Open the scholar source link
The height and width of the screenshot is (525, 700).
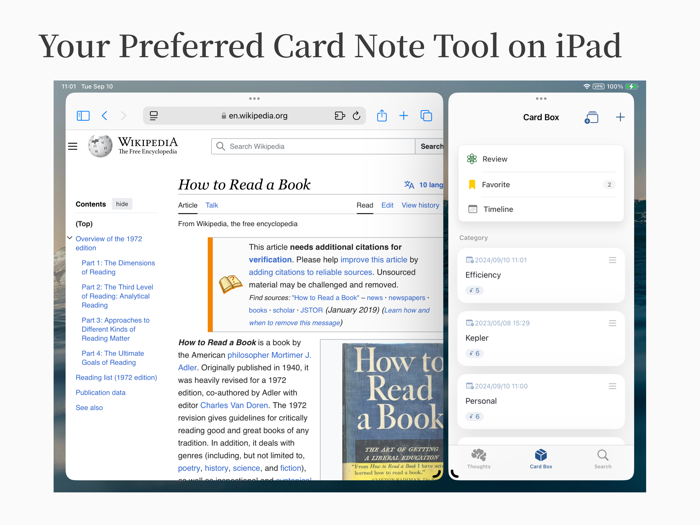(284, 310)
